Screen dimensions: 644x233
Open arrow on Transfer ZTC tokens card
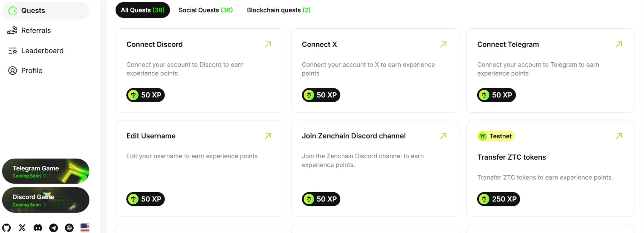[x=619, y=136]
